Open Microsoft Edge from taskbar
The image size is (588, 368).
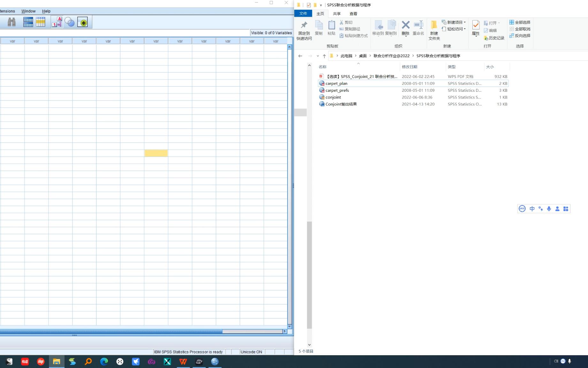click(104, 362)
